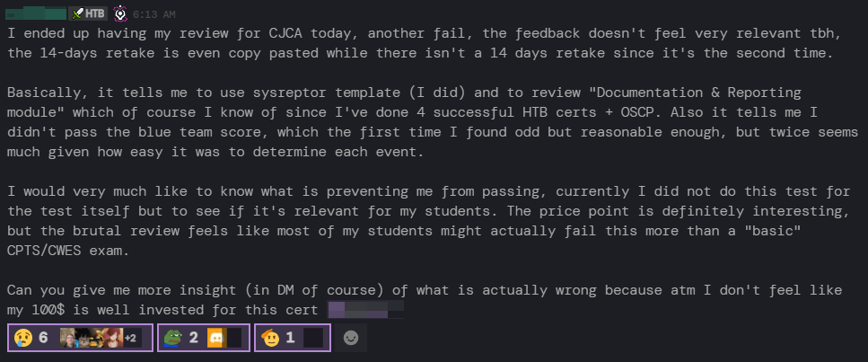This screenshot has height=362, width=868.
Task: Open the add reaction emoji picker
Action: pos(351,339)
